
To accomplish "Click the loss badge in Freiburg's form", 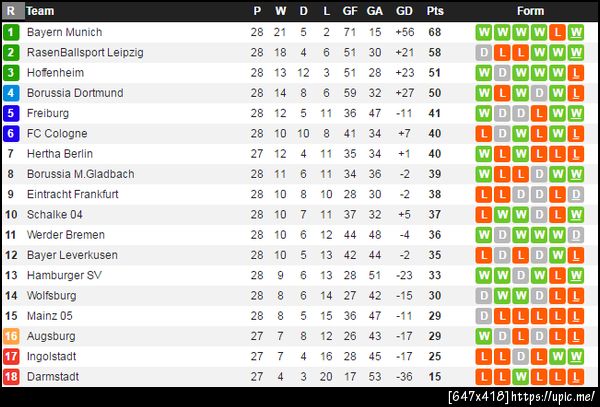I will pyautogui.click(x=538, y=113).
